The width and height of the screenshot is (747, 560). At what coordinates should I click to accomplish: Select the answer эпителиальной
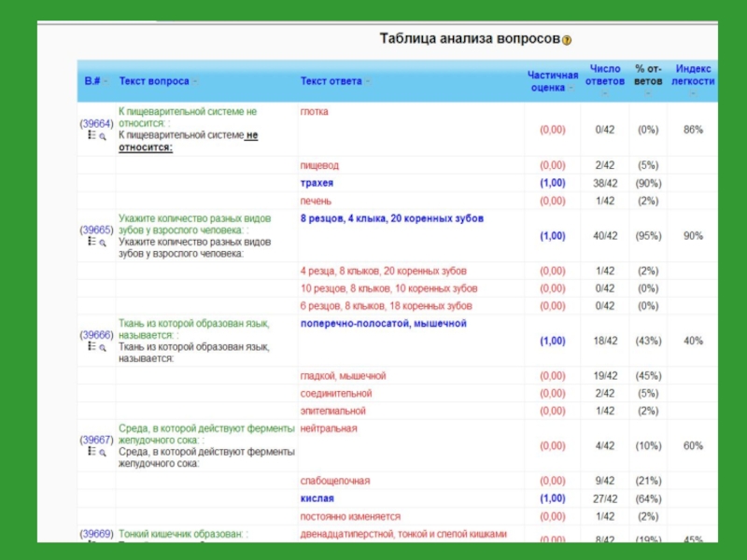(333, 411)
